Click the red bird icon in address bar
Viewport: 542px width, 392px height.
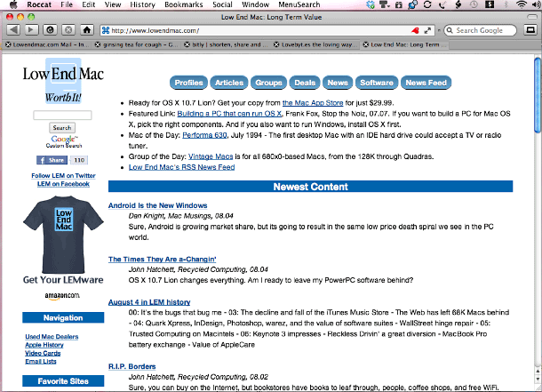(415, 30)
